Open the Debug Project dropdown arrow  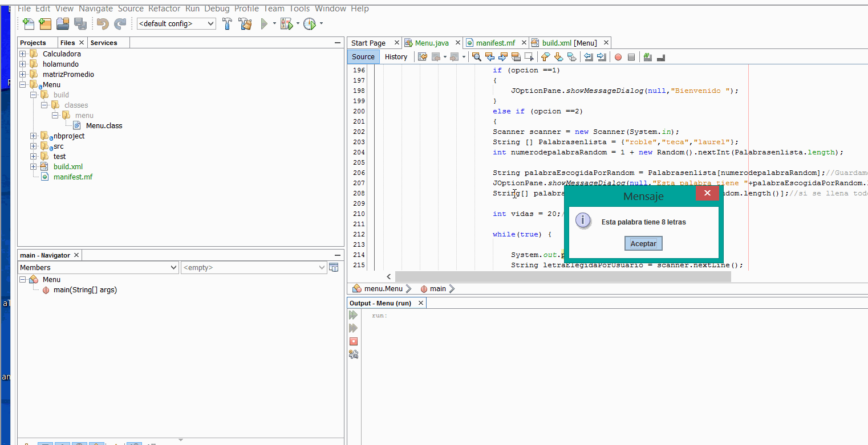(298, 24)
